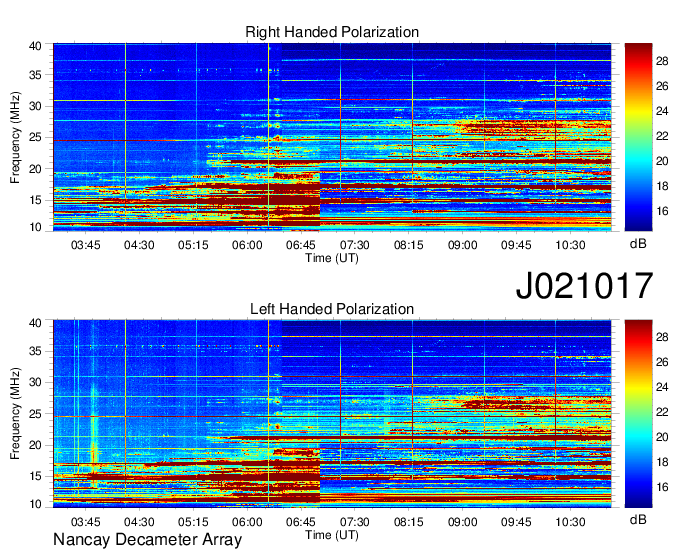Click the "Right Handed Polarization" plot title
Image resolution: width=680 pixels, height=552 pixels.
pos(332,32)
